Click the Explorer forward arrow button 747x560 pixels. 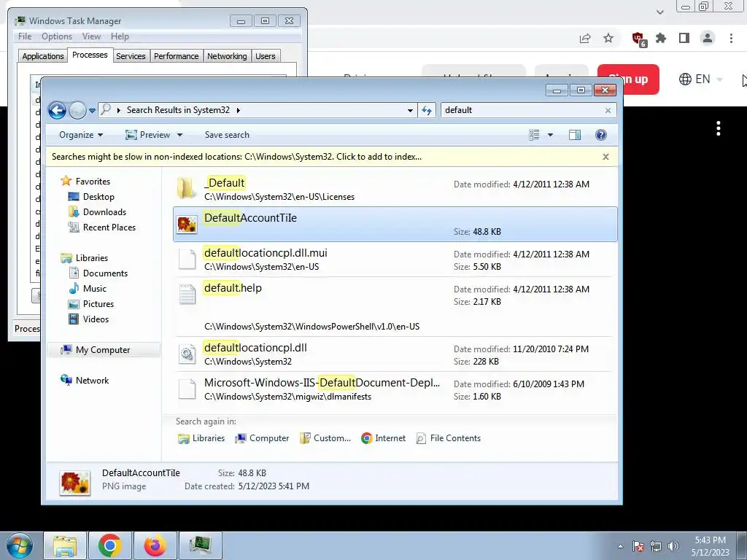pos(77,111)
